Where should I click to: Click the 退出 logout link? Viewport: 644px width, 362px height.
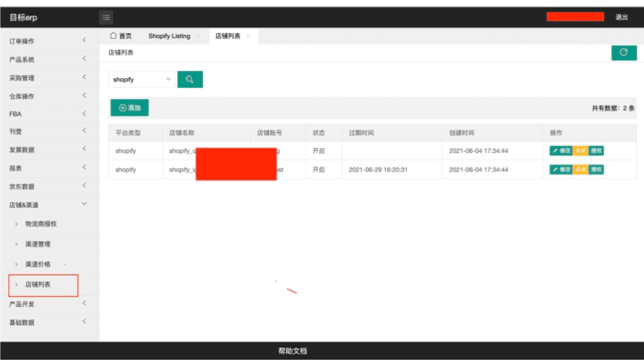pos(622,17)
